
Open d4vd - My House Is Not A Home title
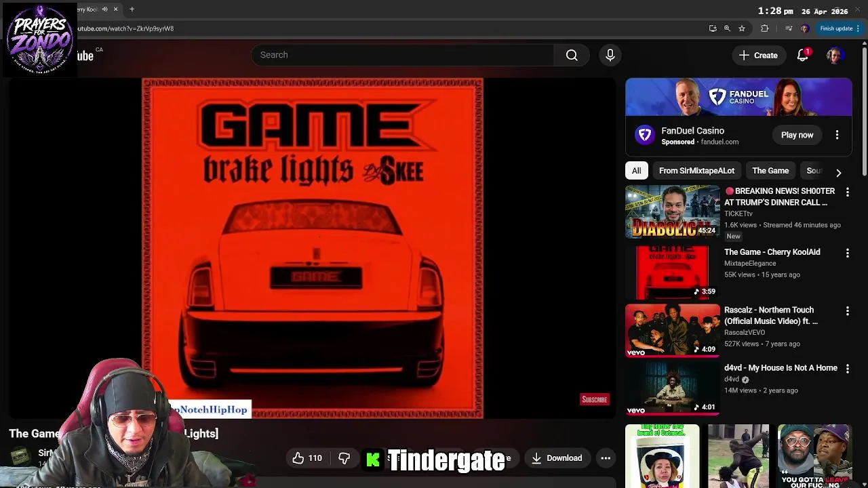(781, 368)
